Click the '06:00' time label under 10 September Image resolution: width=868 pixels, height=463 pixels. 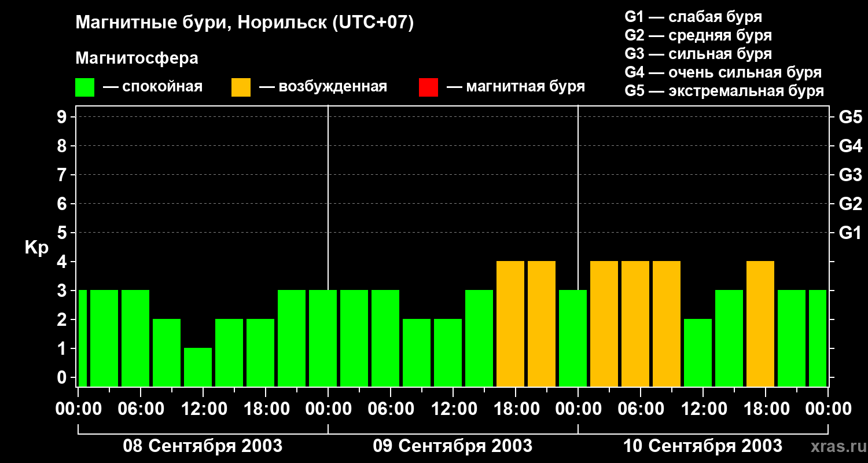tap(640, 409)
